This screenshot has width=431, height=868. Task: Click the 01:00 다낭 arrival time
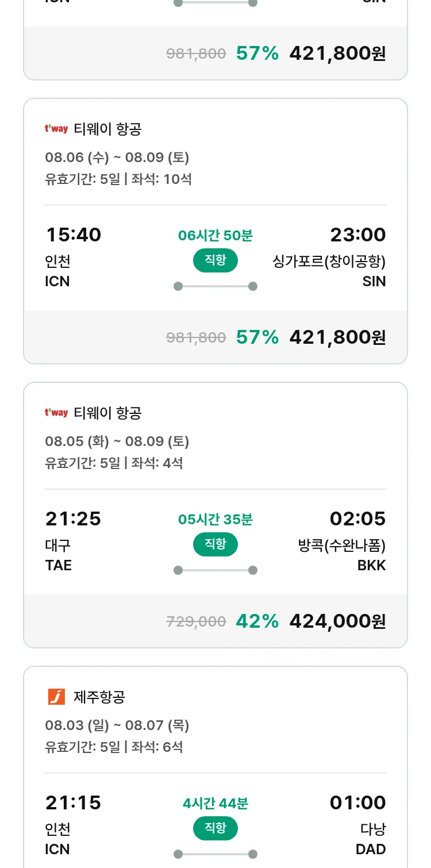[x=357, y=803]
